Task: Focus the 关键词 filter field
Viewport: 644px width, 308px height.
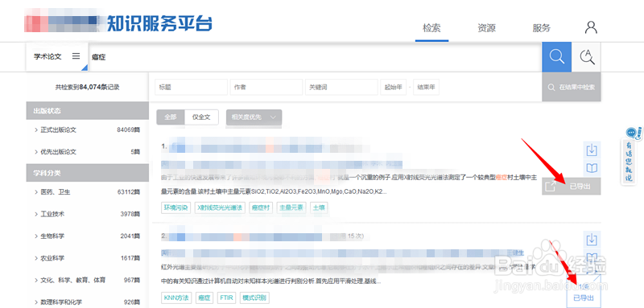Action: [x=341, y=88]
